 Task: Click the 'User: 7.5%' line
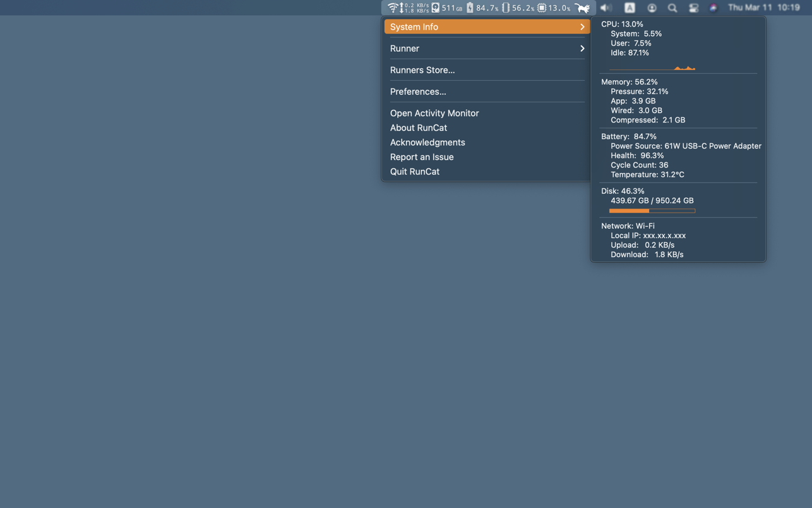click(x=631, y=43)
